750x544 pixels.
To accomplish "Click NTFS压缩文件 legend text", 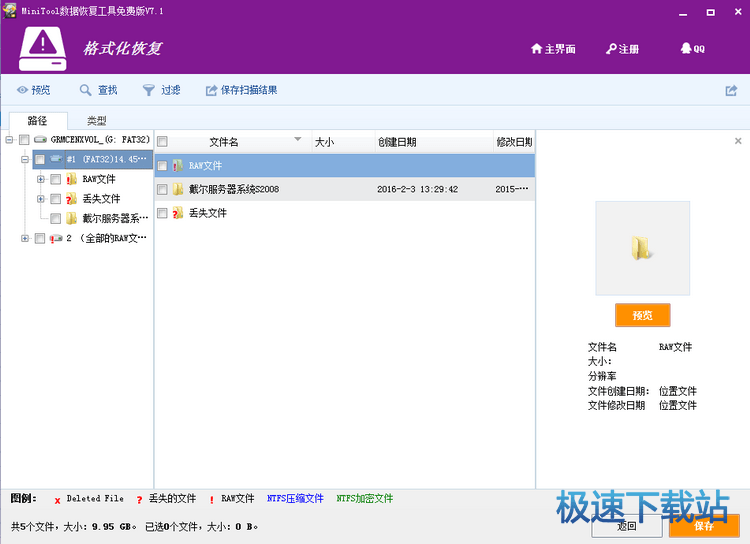I will click(x=295, y=499).
